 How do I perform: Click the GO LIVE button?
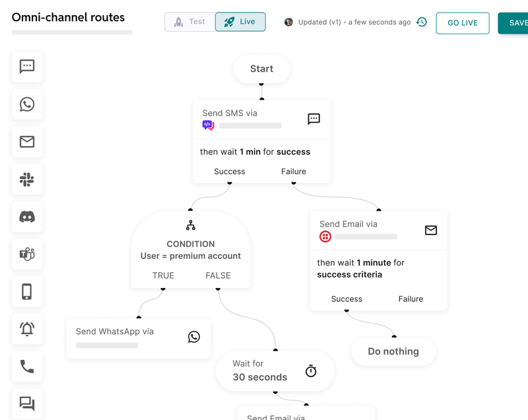coord(462,23)
